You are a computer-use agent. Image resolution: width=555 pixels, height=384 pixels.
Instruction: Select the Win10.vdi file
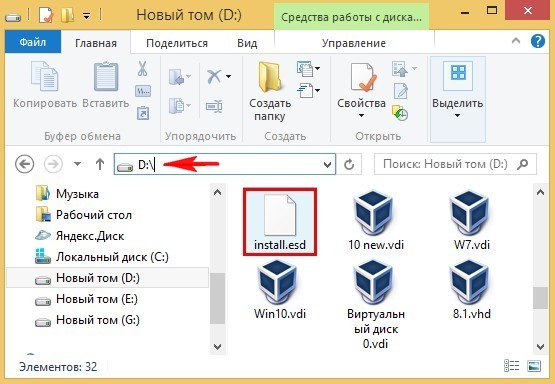280,290
